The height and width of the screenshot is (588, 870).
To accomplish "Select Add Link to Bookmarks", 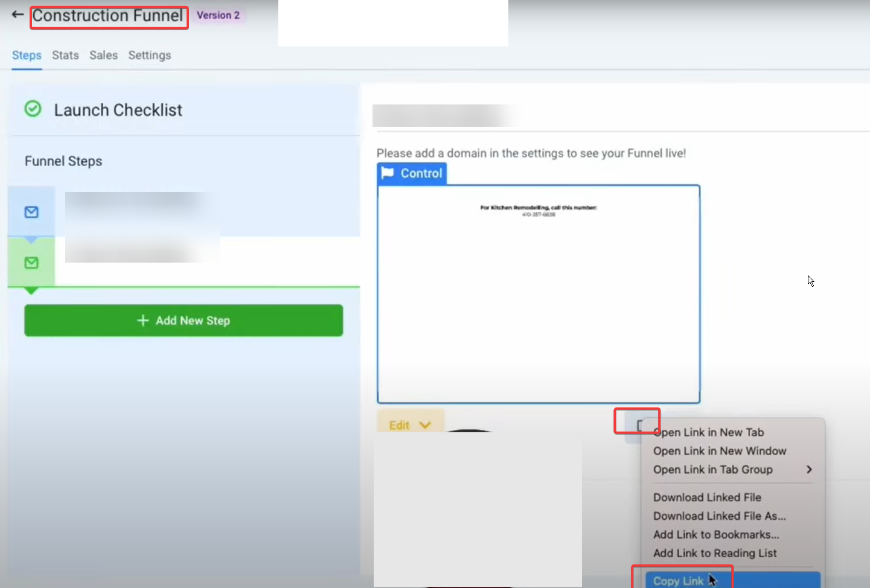I will (x=715, y=534).
